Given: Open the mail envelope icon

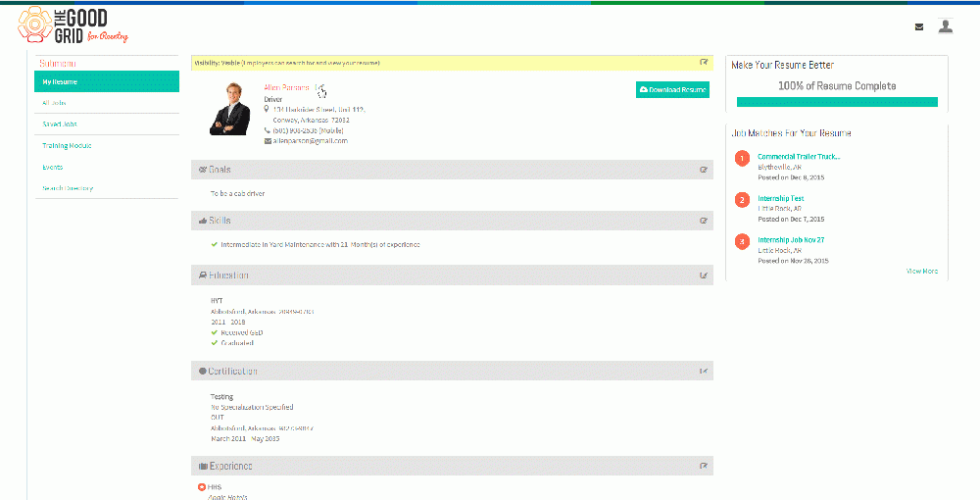Looking at the screenshot, I should point(919,26).
